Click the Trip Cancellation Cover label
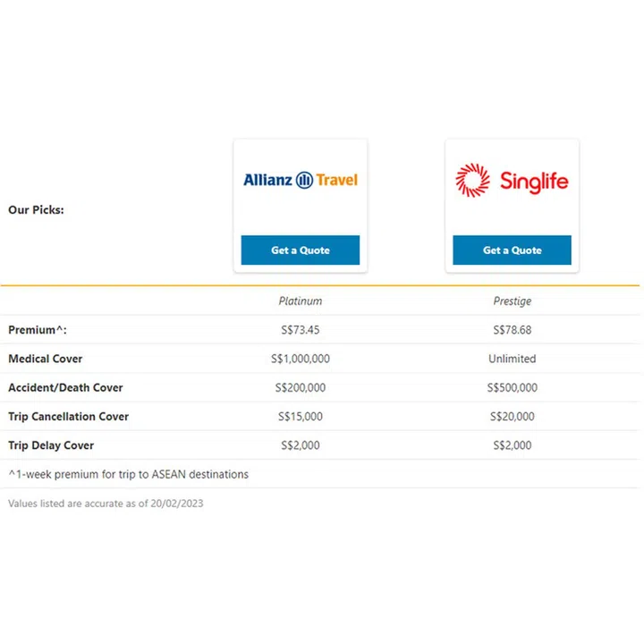This screenshot has width=644, height=644. [x=68, y=416]
